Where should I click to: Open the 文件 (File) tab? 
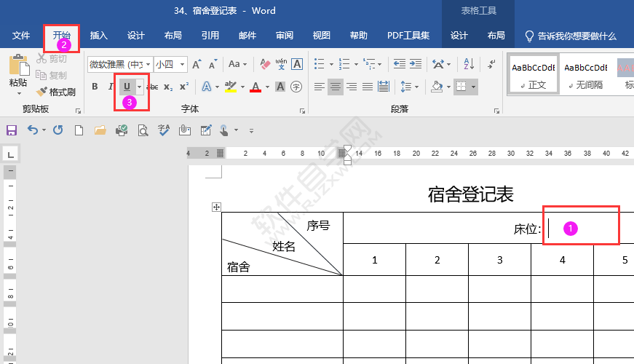[x=21, y=36]
